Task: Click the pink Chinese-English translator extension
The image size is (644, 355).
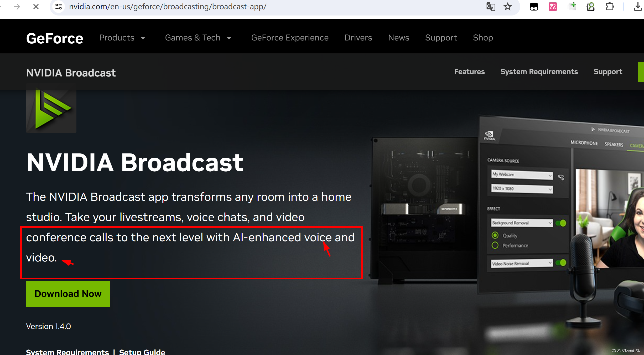Action: pos(553,7)
